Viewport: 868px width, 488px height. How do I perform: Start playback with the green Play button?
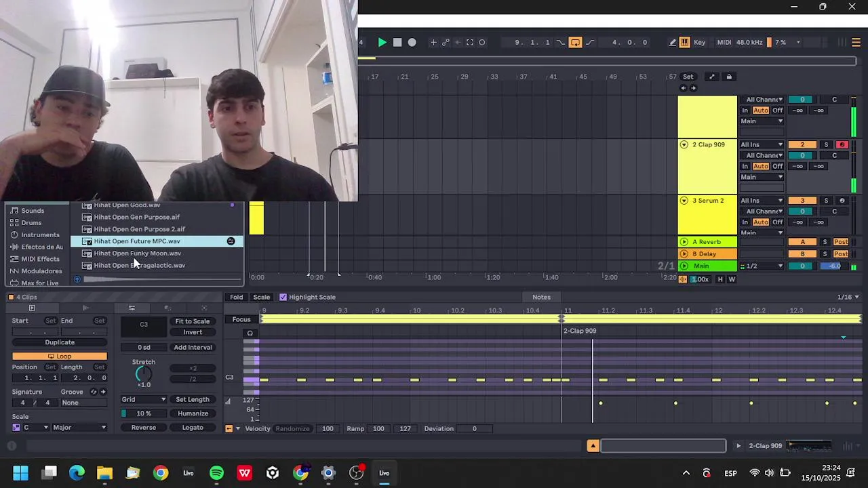(x=382, y=42)
